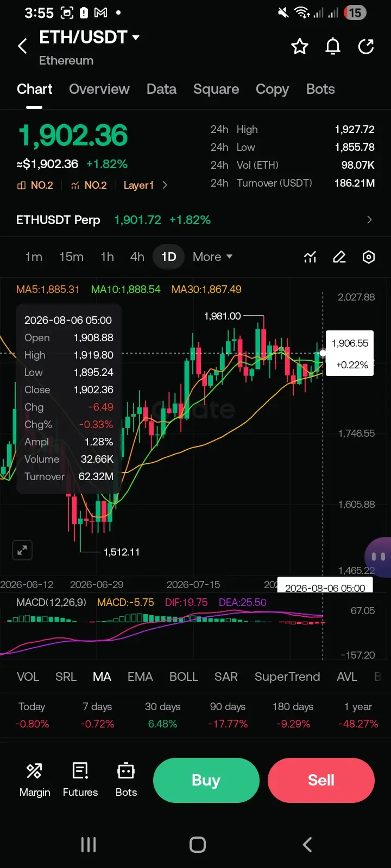The image size is (391, 868).
Task: Open the Layer1 category tag
Action: (x=138, y=185)
